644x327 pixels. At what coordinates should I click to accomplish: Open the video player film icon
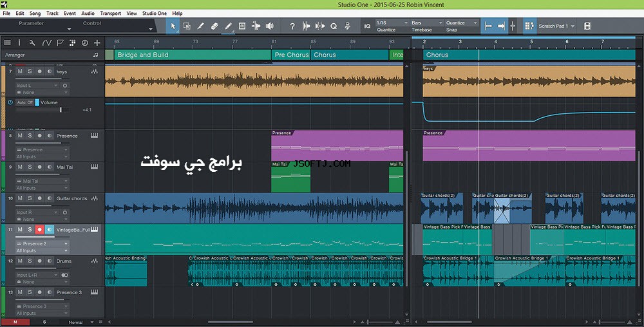[587, 26]
